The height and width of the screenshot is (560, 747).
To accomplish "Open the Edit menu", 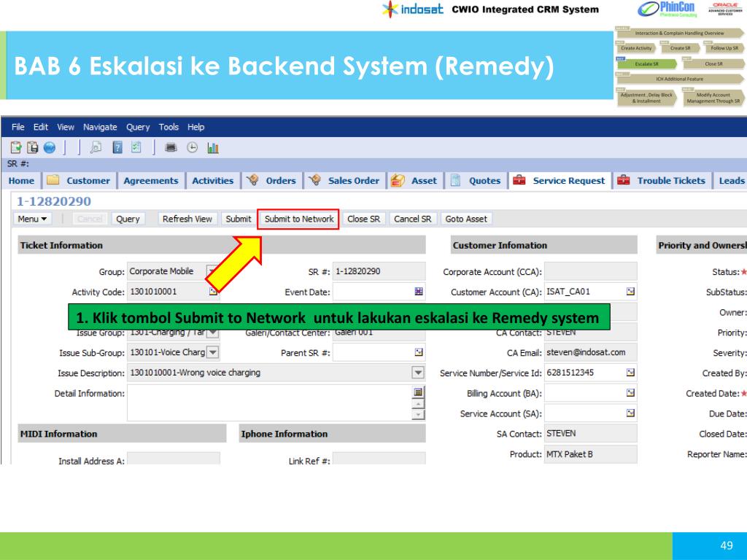I will (41, 127).
